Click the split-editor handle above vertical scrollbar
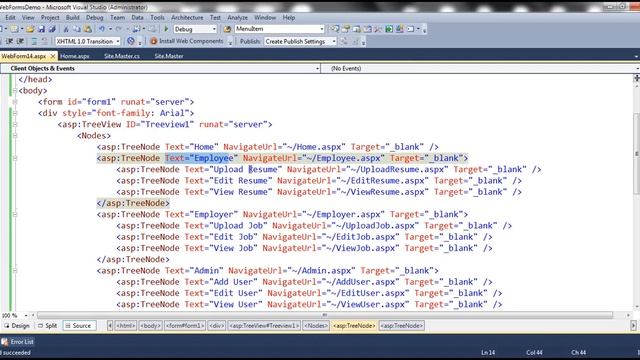Screen dimensions: 640x360 636,78
